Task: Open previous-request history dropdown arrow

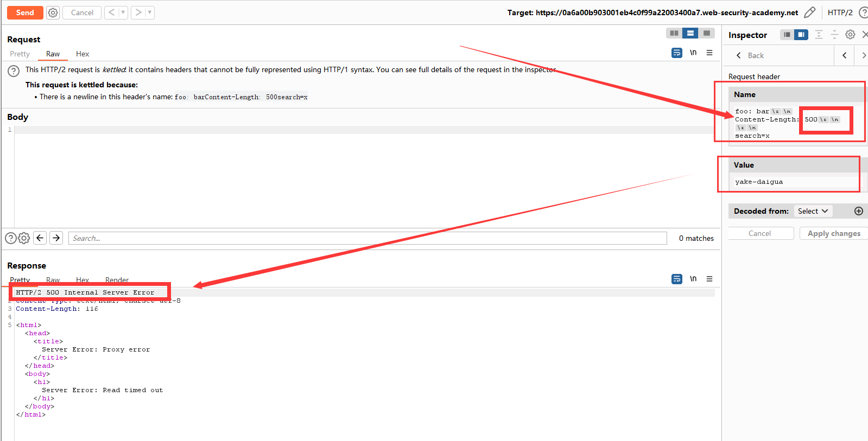Action: click(123, 12)
